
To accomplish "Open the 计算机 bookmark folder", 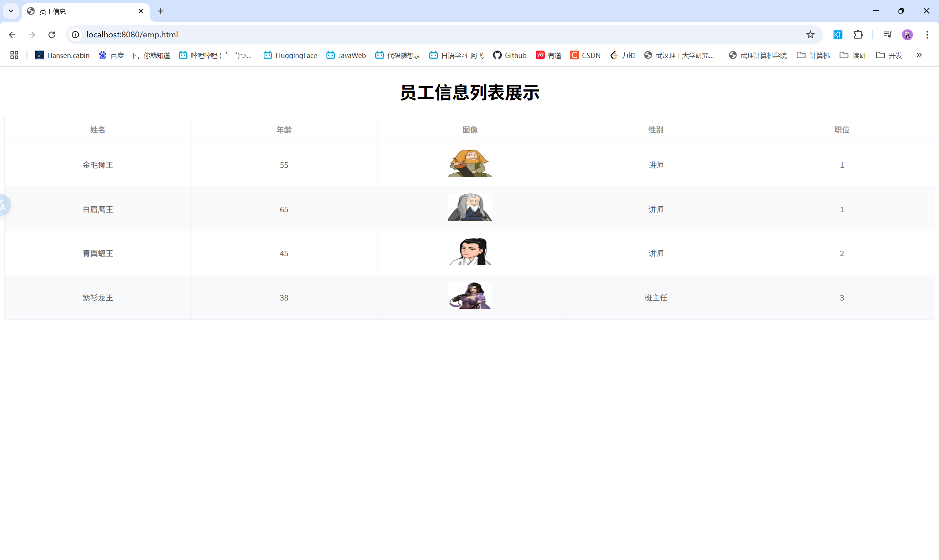I will point(813,55).
